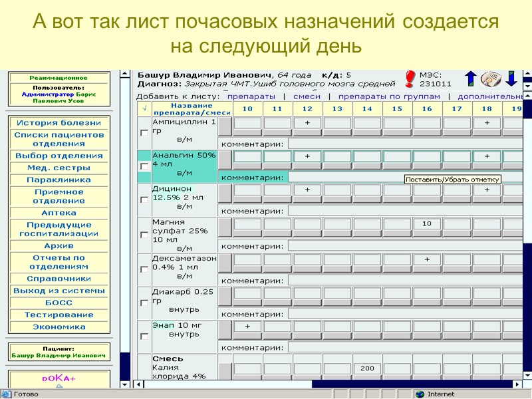Click the DOKA+ logo link
Viewport: 532px width, 399px height.
59,378
